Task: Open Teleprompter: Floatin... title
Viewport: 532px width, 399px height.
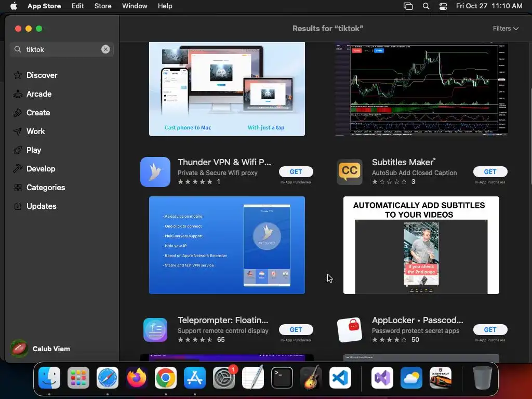Action: click(223, 320)
